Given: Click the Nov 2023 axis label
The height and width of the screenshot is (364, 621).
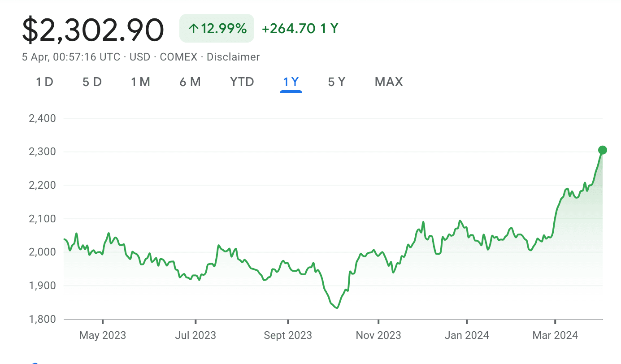Looking at the screenshot, I should coord(378,335).
